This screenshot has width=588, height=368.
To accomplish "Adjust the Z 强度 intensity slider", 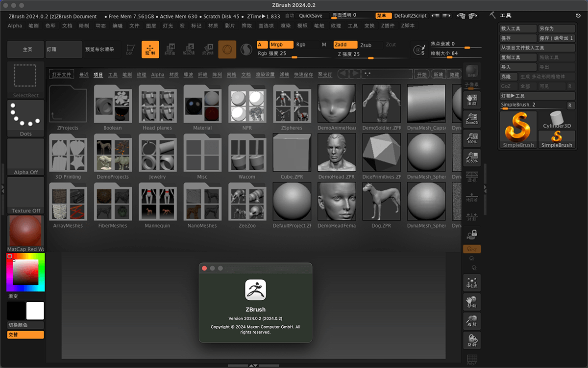I will click(x=371, y=54).
